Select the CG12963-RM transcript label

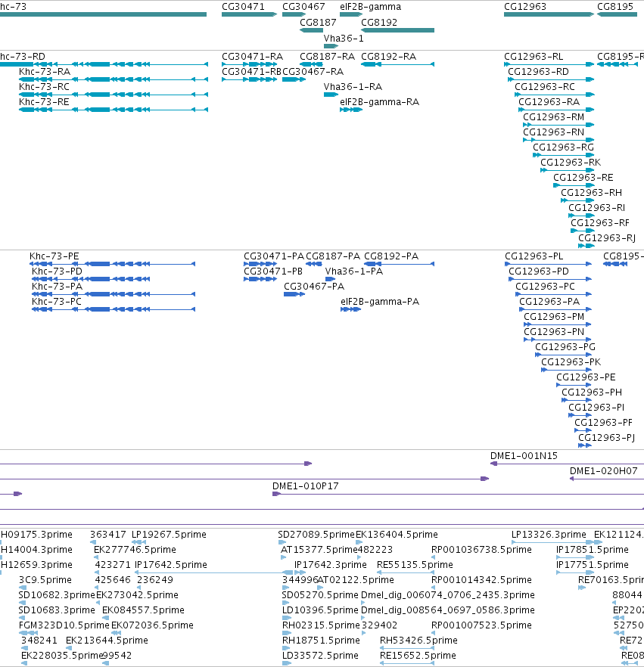[x=554, y=117]
